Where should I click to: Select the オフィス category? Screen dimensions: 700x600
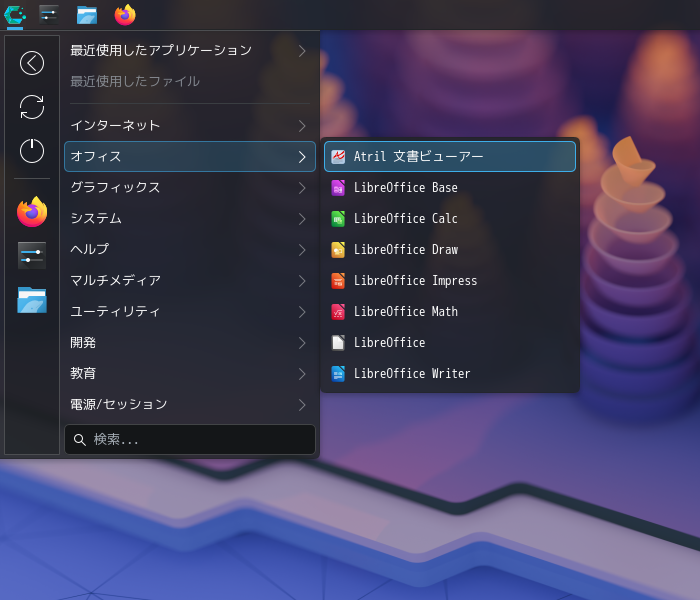(190, 157)
